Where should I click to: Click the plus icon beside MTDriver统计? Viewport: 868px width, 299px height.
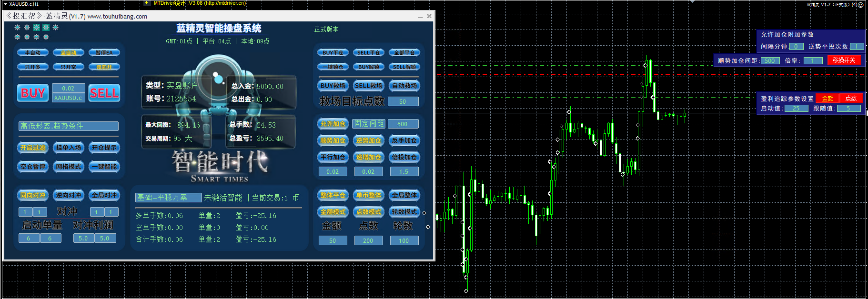pos(147,3)
